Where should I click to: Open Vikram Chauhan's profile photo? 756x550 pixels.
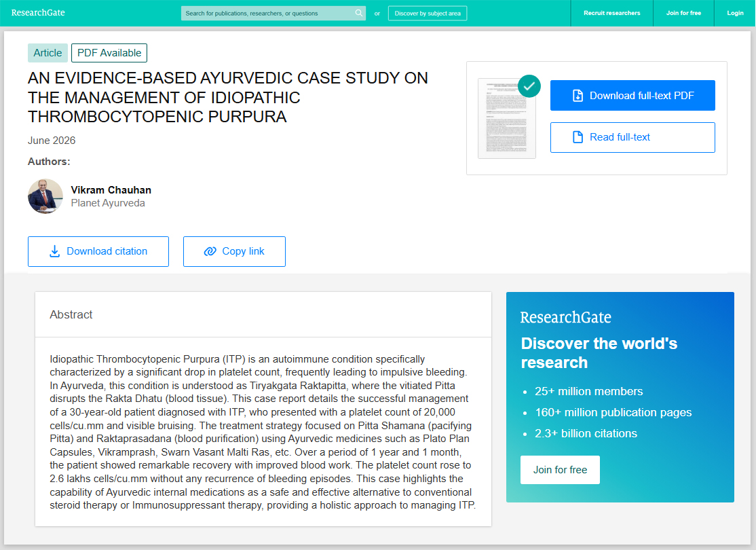[x=45, y=196]
